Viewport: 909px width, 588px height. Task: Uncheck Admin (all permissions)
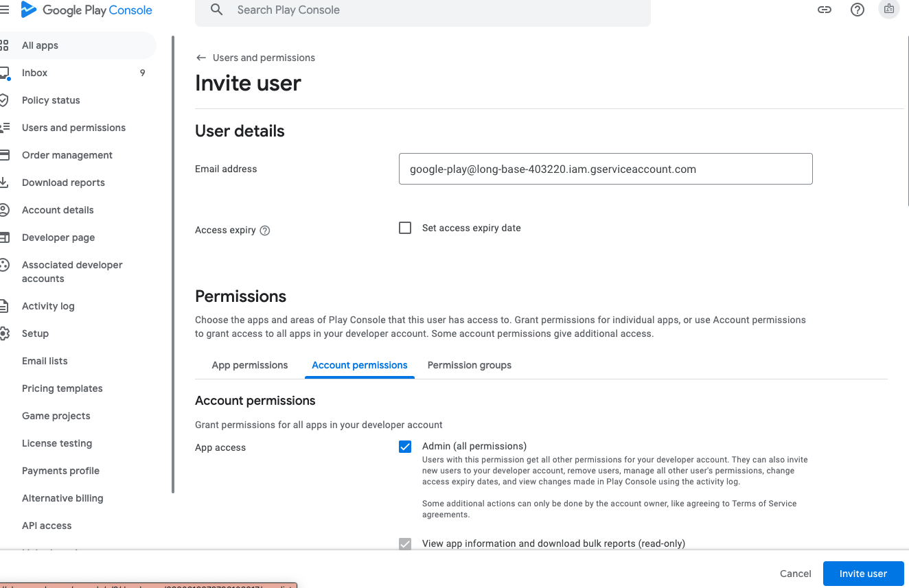pyautogui.click(x=405, y=446)
